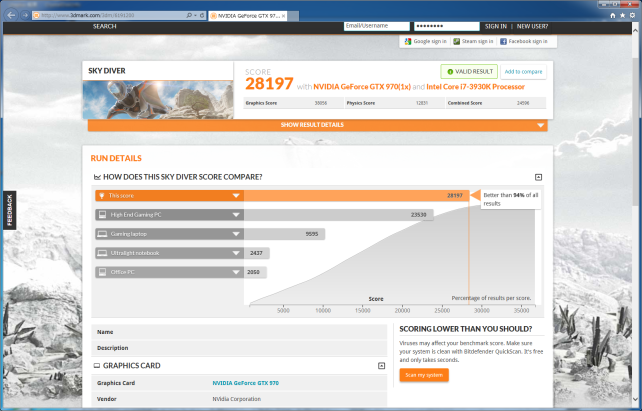The width and height of the screenshot is (642, 411).
Task: Expand the This score dropdown arrow
Action: click(x=236, y=196)
